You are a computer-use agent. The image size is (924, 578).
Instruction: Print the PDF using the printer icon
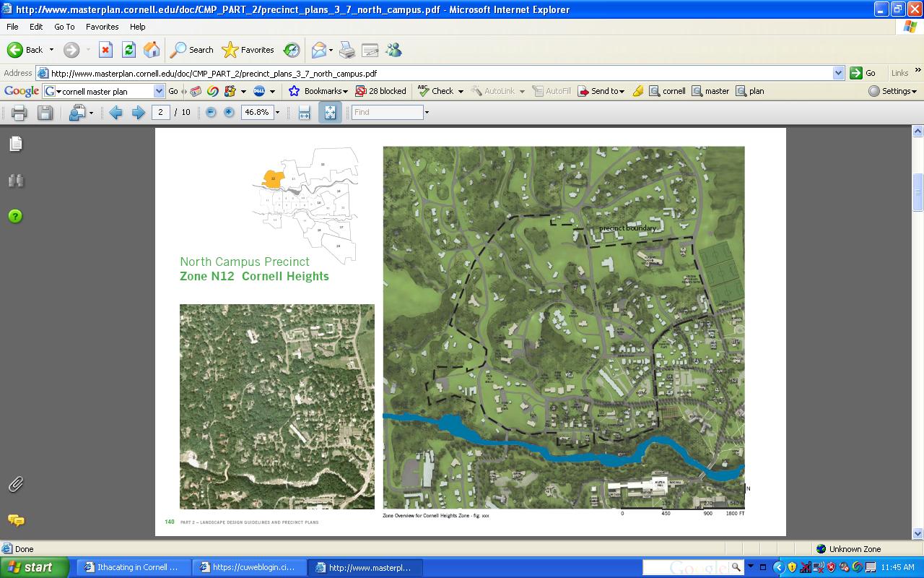click(19, 113)
